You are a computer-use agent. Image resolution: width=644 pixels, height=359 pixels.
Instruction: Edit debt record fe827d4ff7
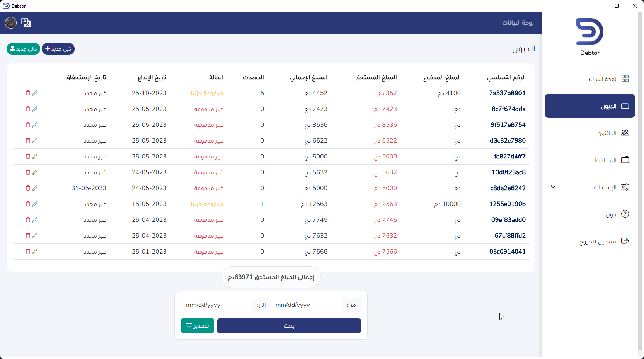point(35,157)
